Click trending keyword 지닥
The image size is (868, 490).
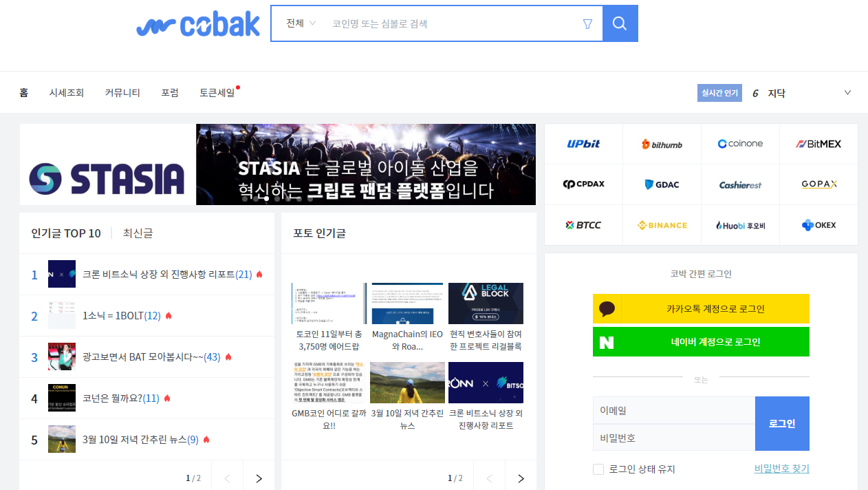[x=777, y=93]
